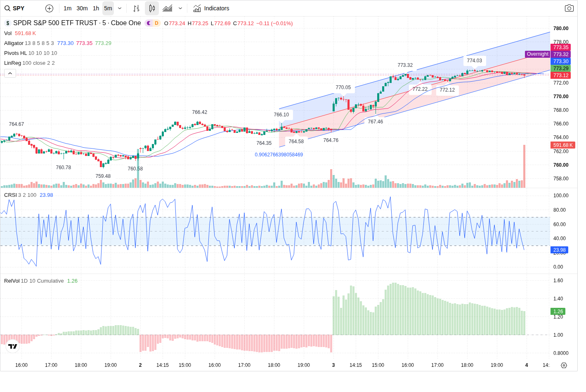This screenshot has width=586, height=392.
Task: Click the 773.12 last price label
Action: click(x=561, y=76)
